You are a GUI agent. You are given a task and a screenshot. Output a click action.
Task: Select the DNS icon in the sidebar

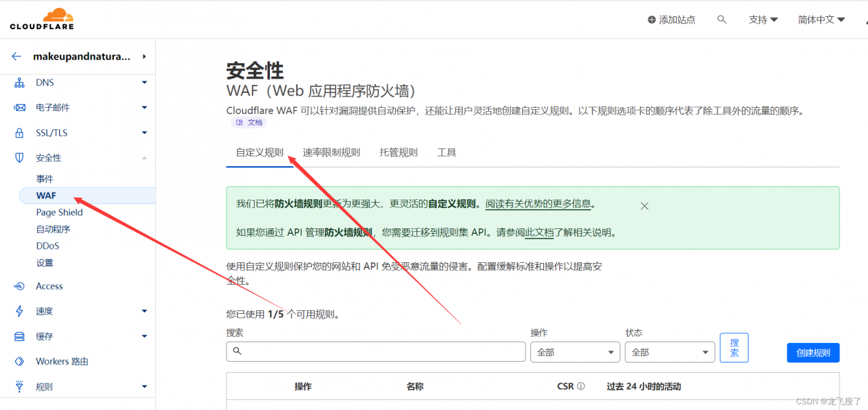click(x=20, y=82)
